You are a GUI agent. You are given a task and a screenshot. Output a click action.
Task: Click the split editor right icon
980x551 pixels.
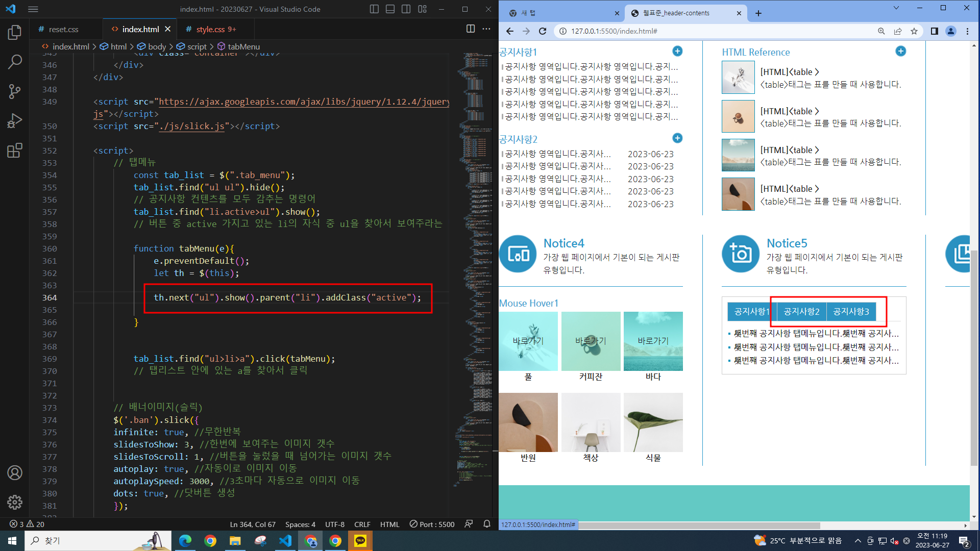471,29
